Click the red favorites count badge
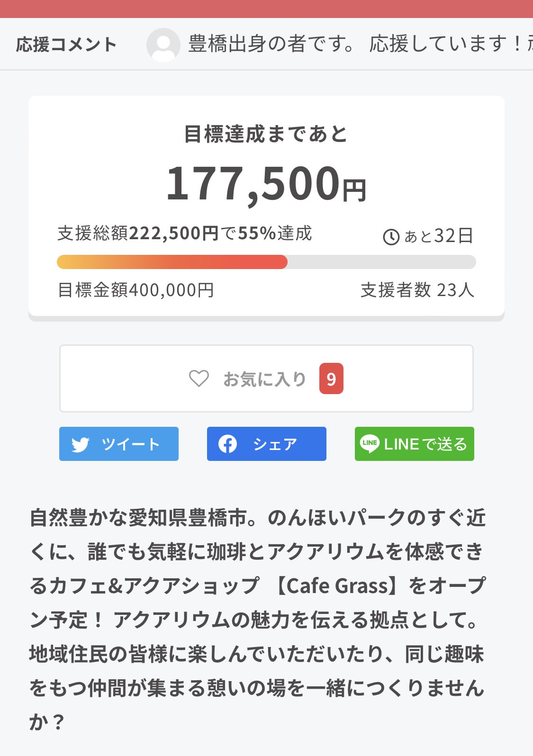 (x=331, y=378)
